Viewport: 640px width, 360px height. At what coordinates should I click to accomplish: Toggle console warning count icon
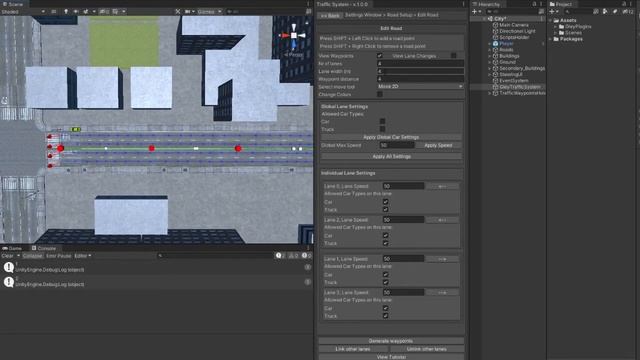(x=293, y=256)
